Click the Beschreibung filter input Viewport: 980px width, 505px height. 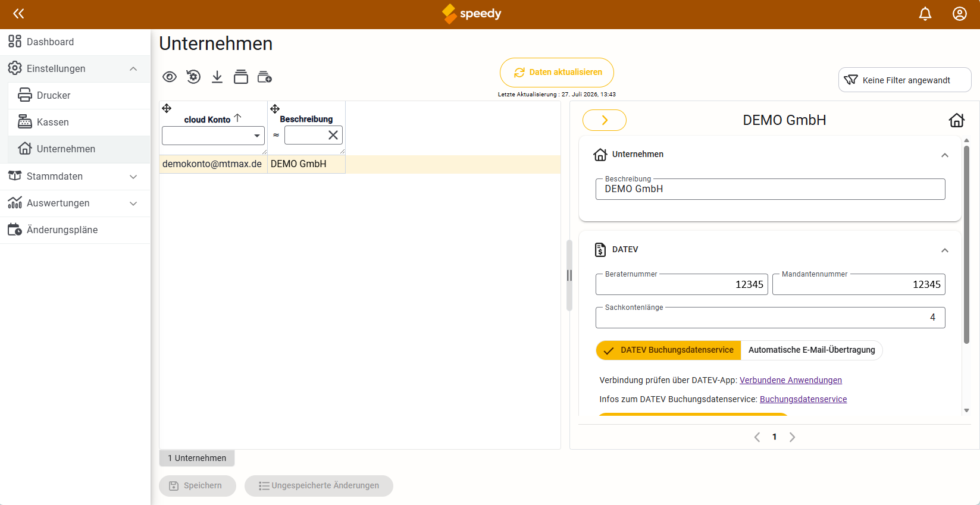tap(306, 135)
